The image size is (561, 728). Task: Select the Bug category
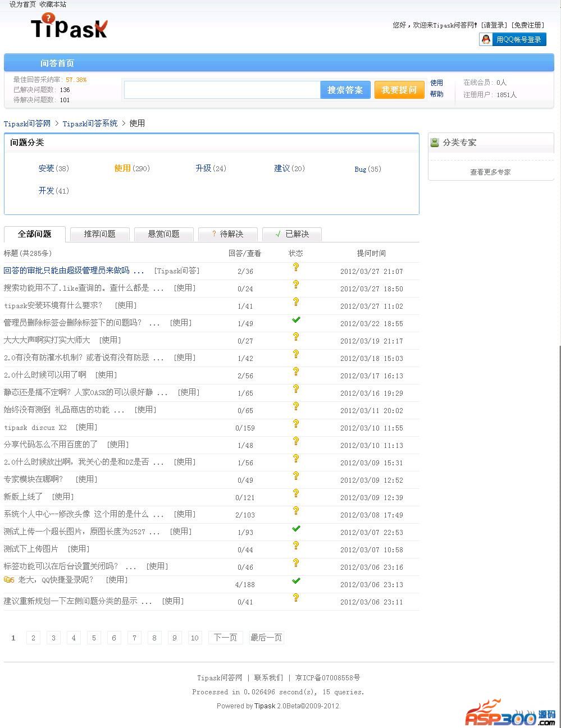pyautogui.click(x=361, y=169)
